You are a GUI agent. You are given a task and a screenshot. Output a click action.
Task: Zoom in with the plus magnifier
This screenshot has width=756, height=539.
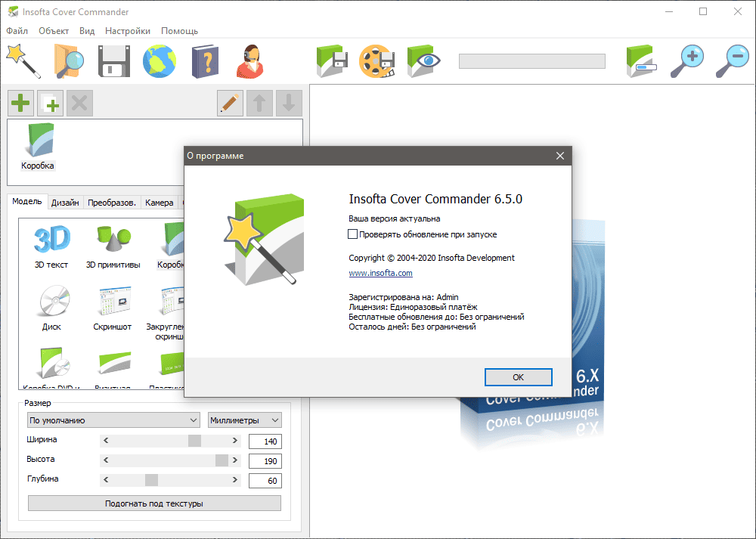point(687,60)
